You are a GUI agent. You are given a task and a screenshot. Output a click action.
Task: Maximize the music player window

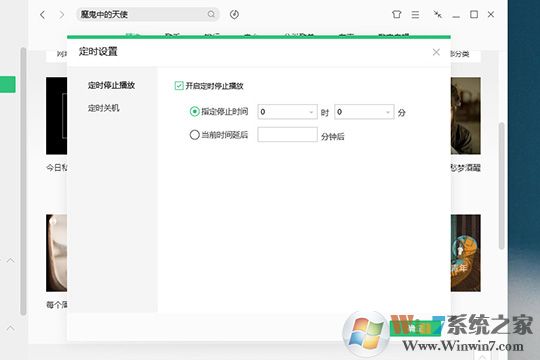coord(474,14)
